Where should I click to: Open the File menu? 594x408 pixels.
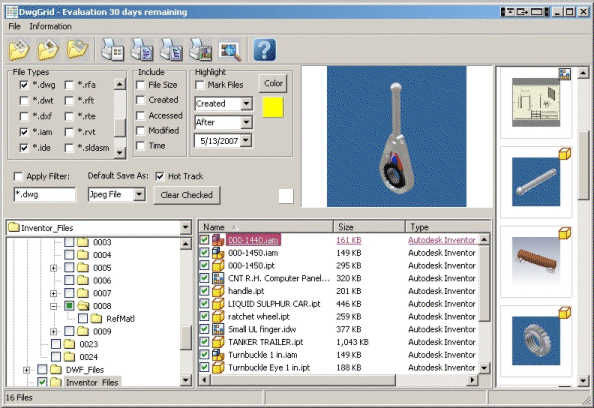pos(14,27)
